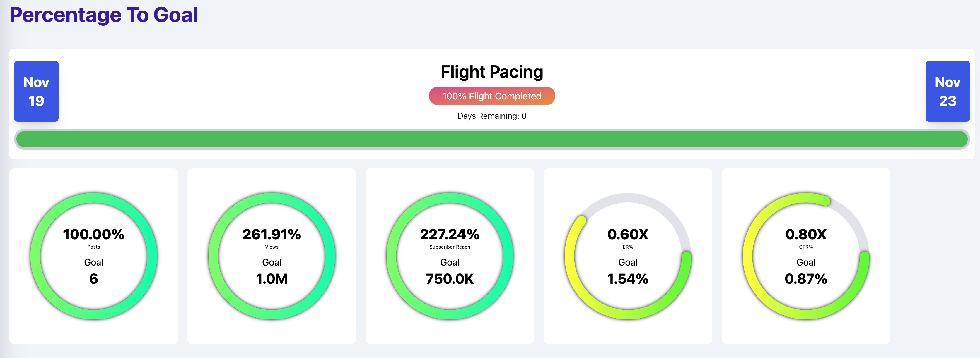This screenshot has height=358, width=980.
Task: Click the Nov 19 start date badge
Action: pyautogui.click(x=36, y=91)
